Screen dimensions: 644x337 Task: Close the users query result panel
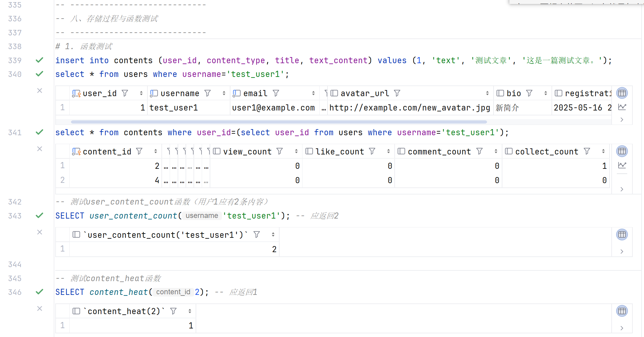click(40, 91)
